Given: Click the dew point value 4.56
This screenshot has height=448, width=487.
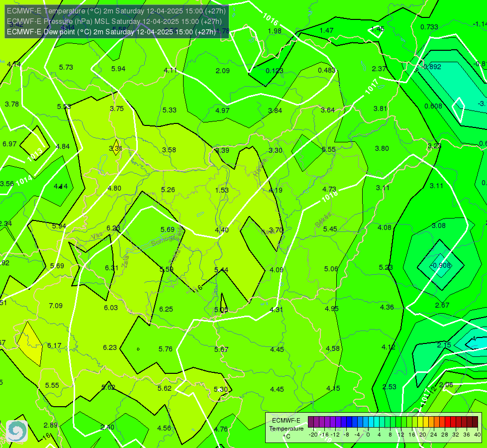Looking at the screenshot, I should 164,428.
